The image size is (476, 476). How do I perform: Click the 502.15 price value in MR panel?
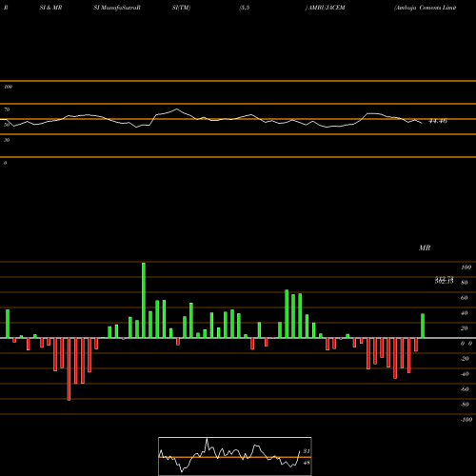[444, 281]
